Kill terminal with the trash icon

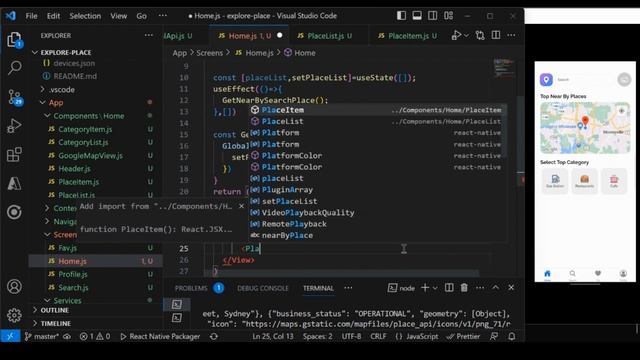click(x=464, y=288)
